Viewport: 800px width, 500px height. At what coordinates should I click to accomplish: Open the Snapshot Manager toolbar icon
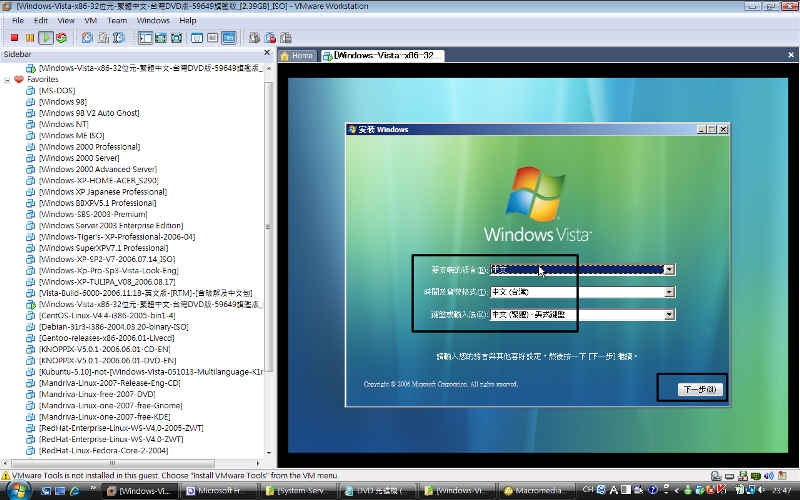tap(119, 38)
